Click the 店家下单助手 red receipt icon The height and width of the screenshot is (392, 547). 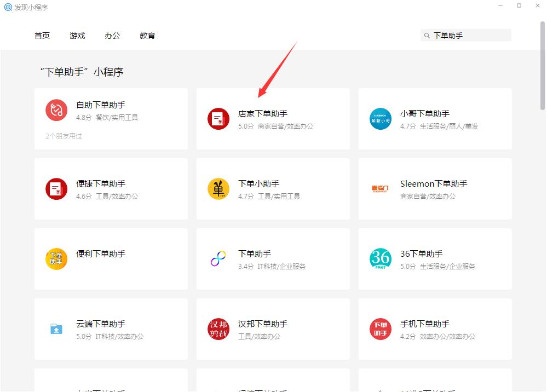[x=218, y=119]
